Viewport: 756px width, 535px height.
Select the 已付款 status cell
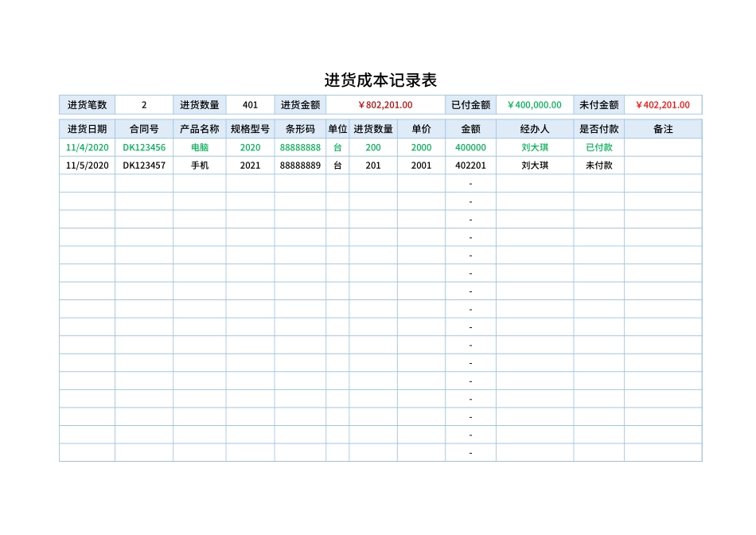coord(599,147)
